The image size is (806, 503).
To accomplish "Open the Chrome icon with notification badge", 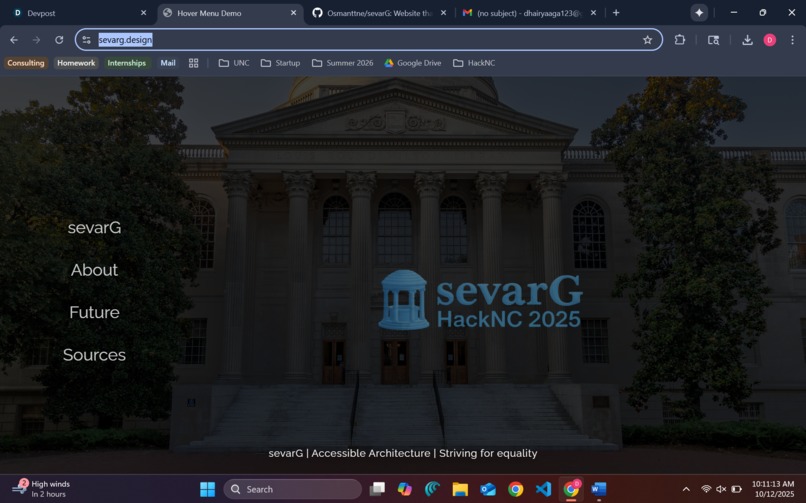I will pyautogui.click(x=571, y=489).
